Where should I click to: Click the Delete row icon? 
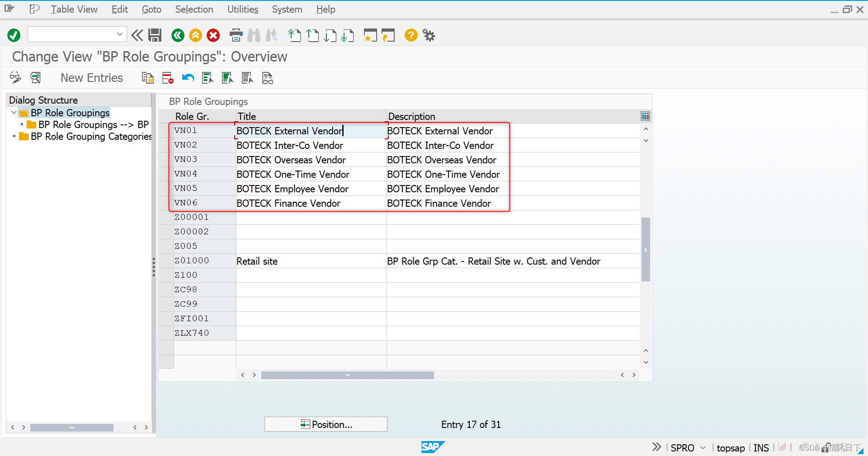coord(168,78)
